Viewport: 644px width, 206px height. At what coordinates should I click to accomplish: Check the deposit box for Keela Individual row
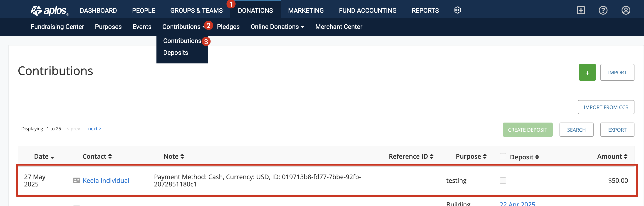click(503, 181)
